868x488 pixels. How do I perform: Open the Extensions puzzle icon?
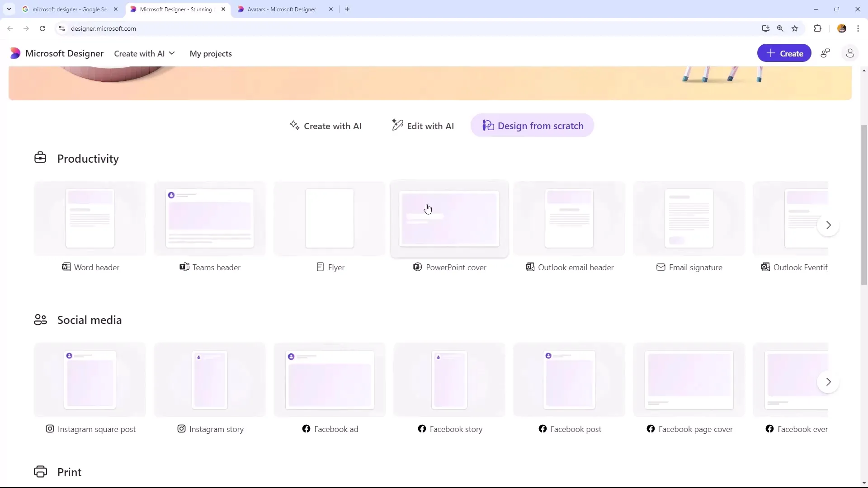click(x=817, y=28)
